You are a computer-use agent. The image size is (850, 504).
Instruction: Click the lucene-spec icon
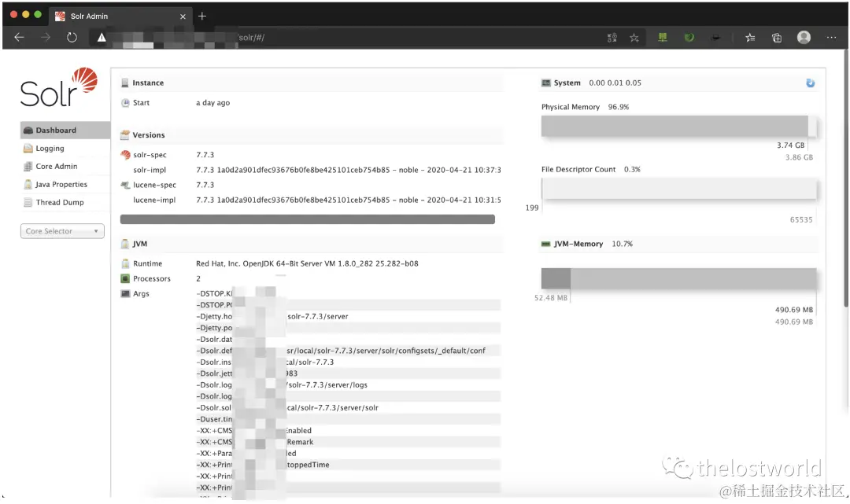[125, 185]
